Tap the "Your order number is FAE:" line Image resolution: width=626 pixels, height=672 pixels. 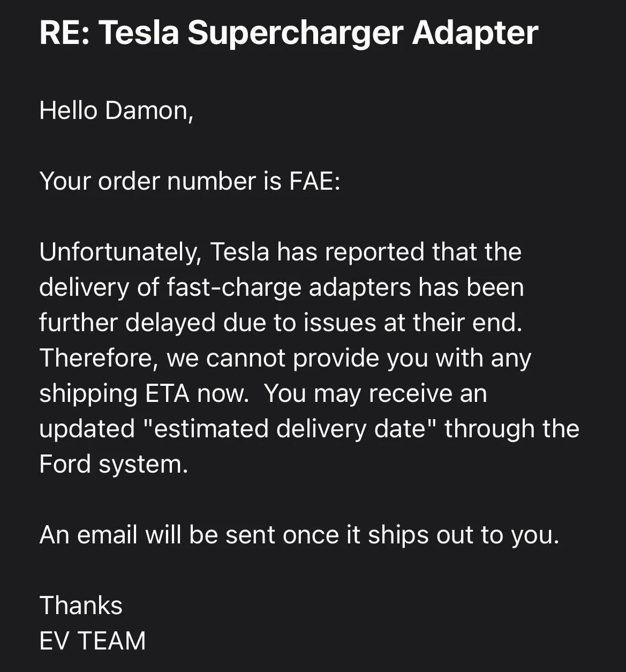pos(190,181)
